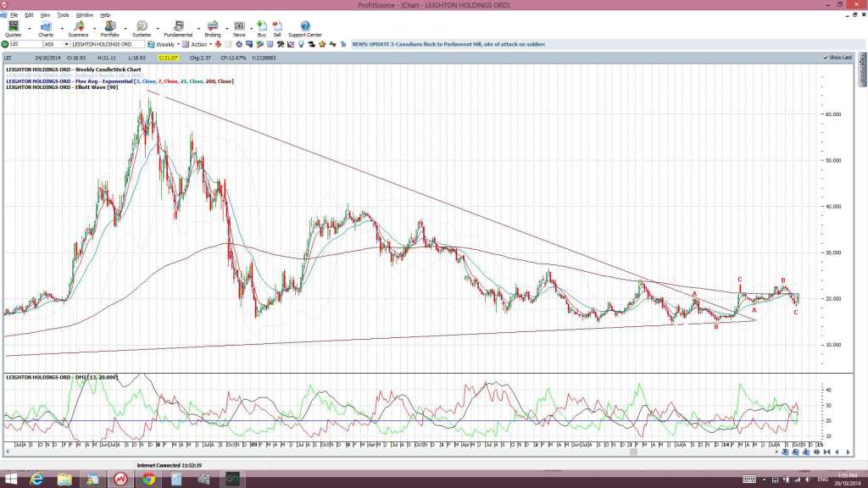This screenshot has width=868, height=488.
Task: Click the gold star favorites icon
Action: tap(322, 44)
